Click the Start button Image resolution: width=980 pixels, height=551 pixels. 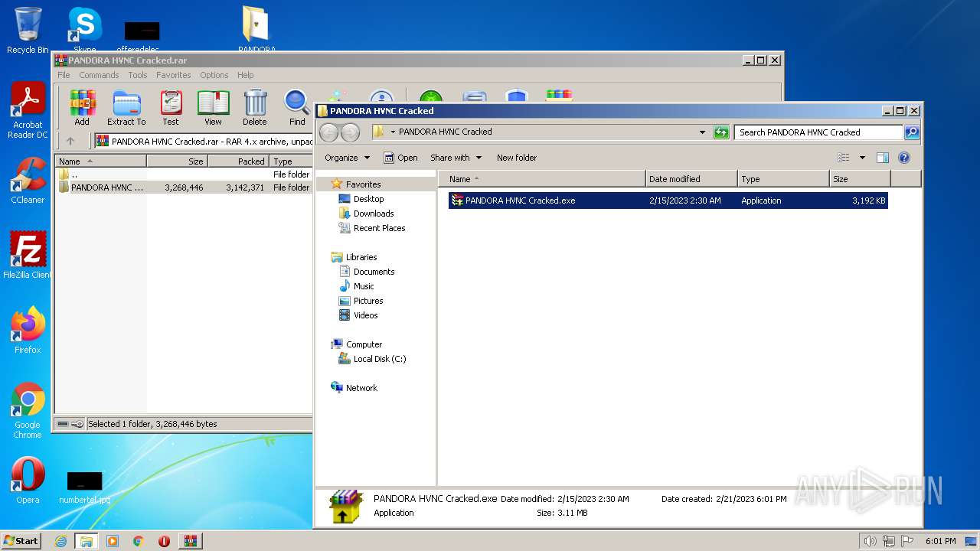tap(21, 541)
